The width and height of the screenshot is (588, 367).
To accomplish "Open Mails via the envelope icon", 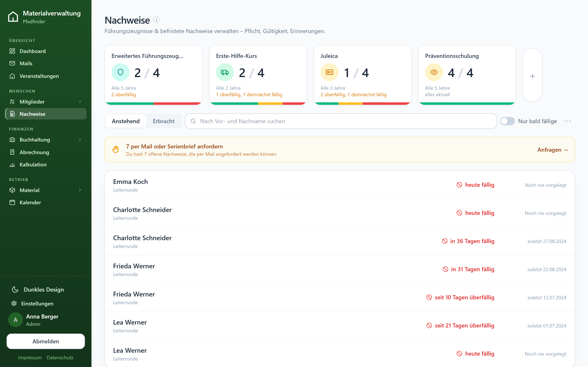I will coord(12,63).
